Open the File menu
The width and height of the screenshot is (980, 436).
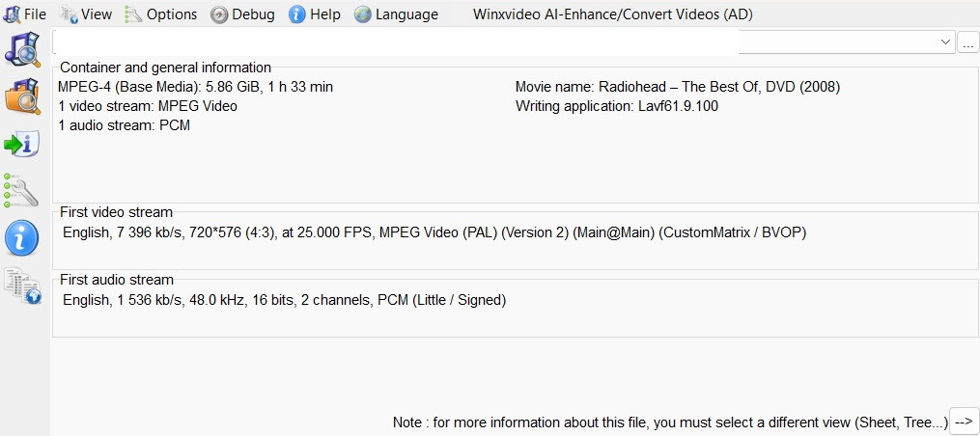(x=26, y=14)
